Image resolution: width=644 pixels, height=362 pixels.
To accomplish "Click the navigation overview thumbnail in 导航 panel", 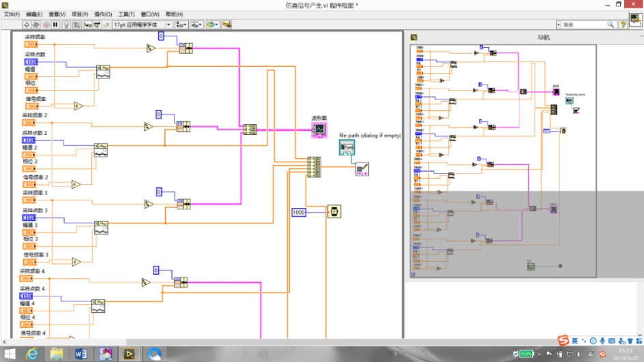I will click(x=503, y=160).
